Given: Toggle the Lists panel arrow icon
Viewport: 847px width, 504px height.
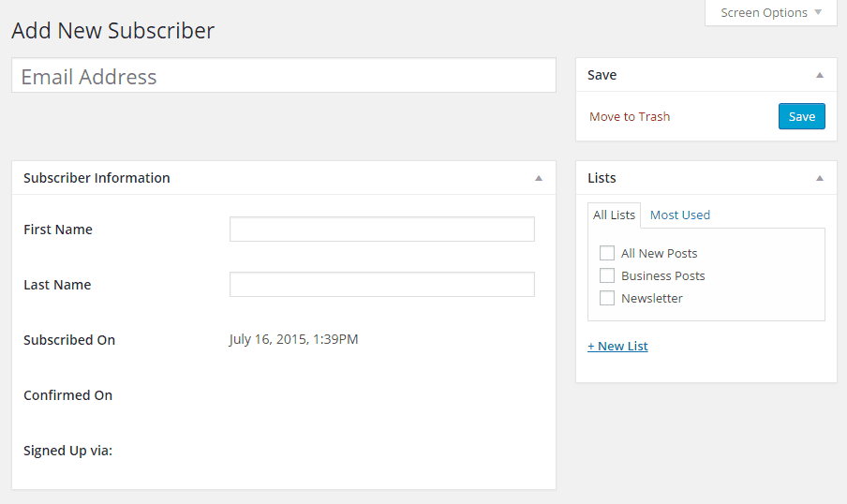Looking at the screenshot, I should (x=820, y=178).
